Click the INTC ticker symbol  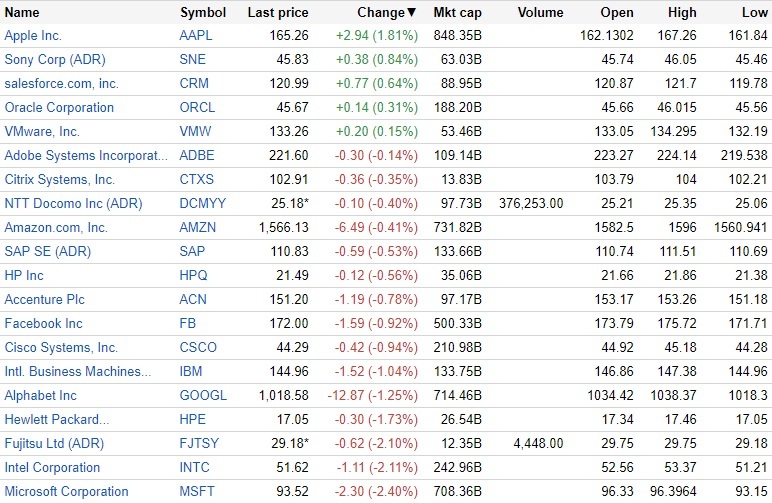pyautogui.click(x=195, y=467)
